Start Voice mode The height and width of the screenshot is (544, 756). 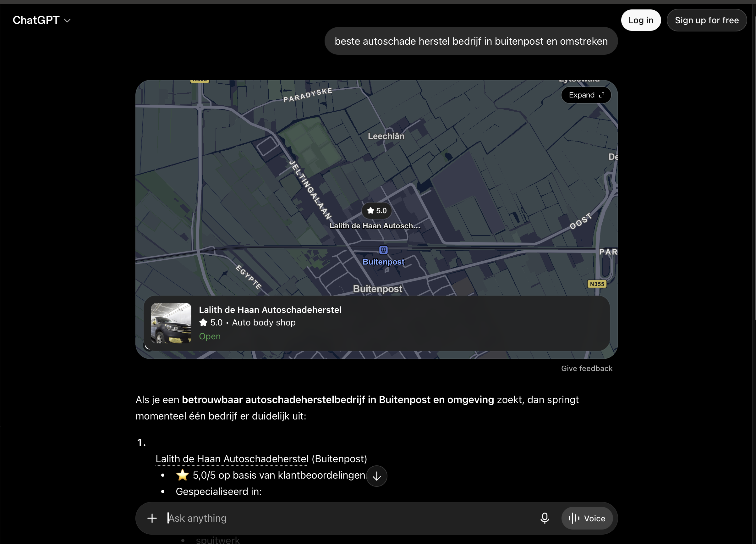pos(587,518)
